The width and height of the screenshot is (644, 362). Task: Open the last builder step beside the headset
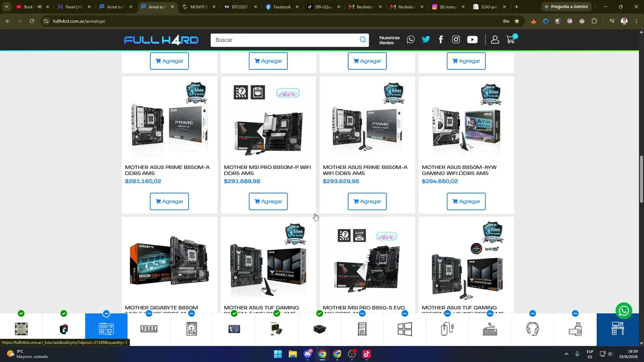[x=575, y=329]
